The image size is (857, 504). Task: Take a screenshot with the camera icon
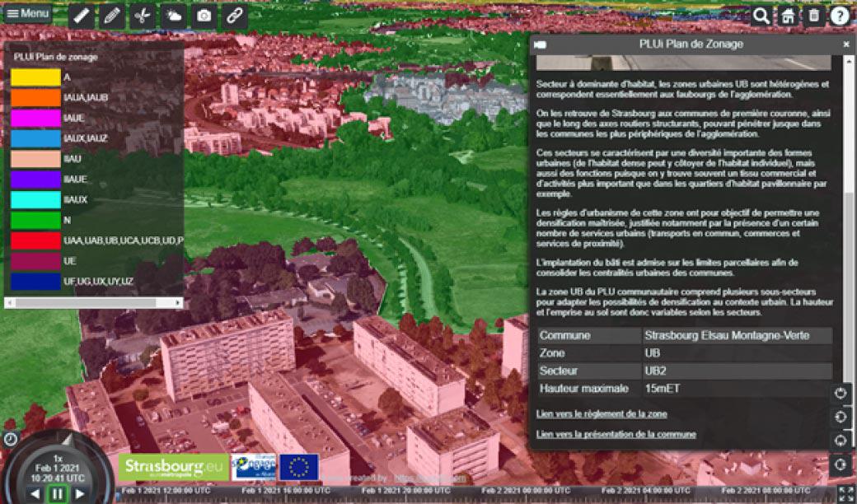[204, 16]
